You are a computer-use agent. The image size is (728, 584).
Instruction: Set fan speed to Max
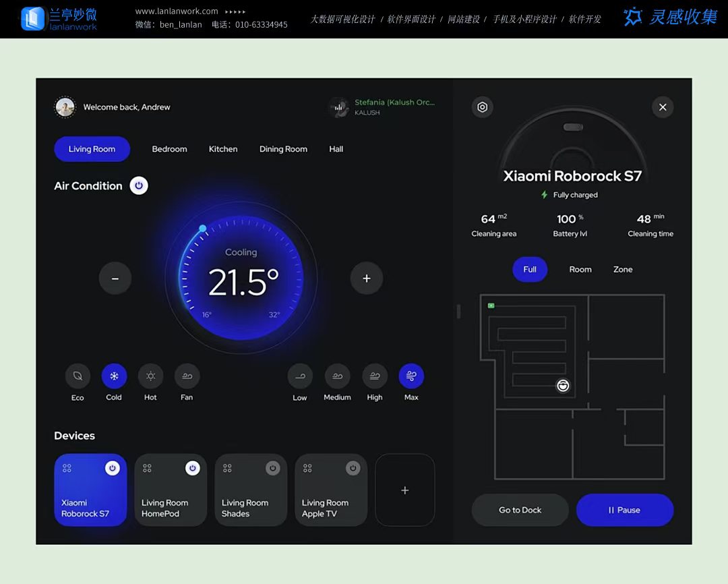(411, 376)
